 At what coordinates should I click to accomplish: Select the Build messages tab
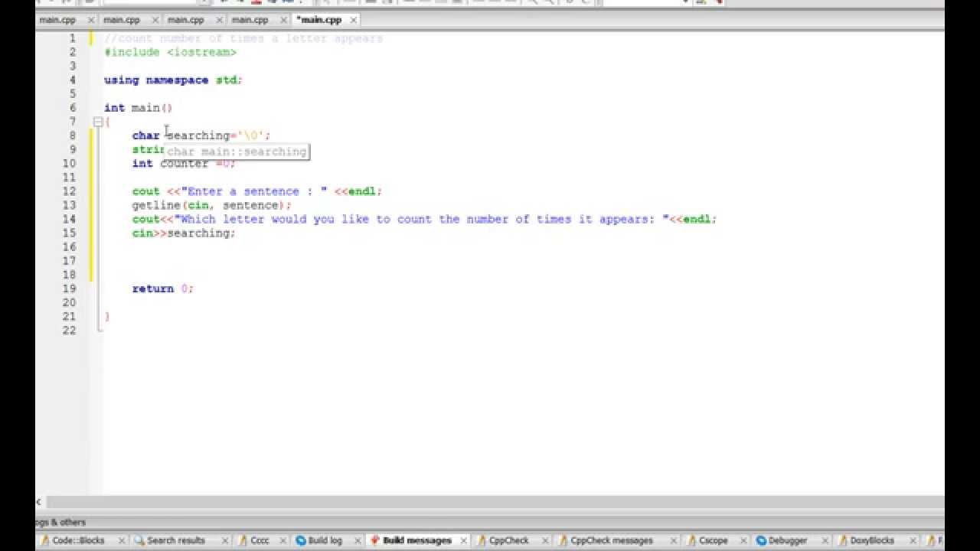coord(417,540)
